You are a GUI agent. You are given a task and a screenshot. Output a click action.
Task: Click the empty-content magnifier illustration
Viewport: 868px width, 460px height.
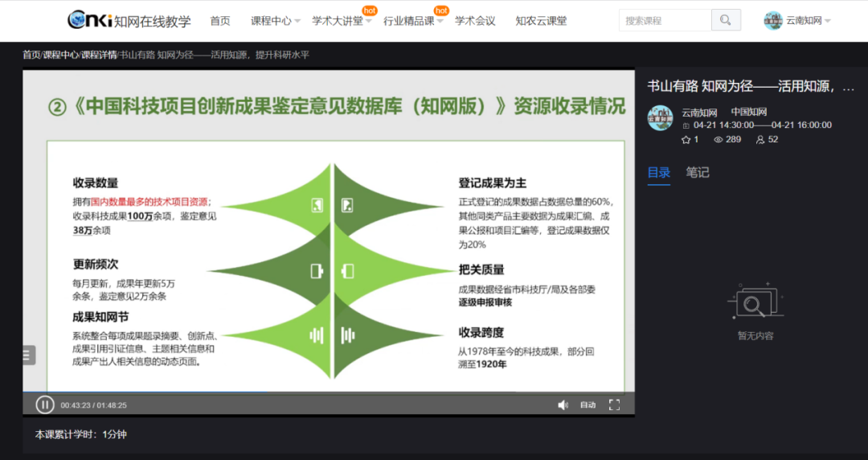tap(755, 302)
